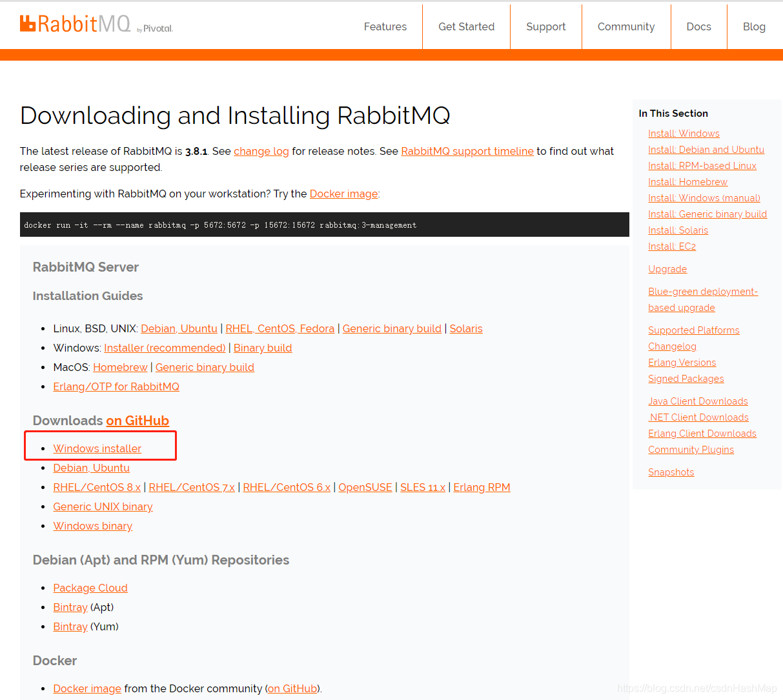The width and height of the screenshot is (783, 700).
Task: Open the Solaris installation guide
Action: click(x=466, y=328)
